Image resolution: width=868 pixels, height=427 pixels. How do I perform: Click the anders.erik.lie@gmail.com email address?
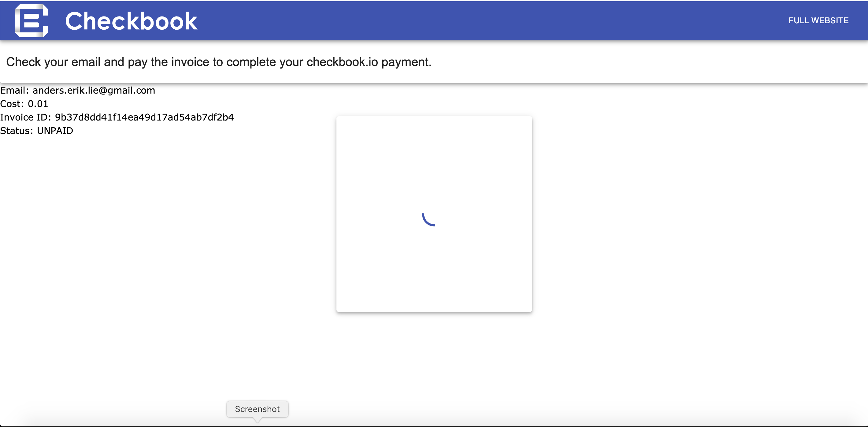click(94, 90)
